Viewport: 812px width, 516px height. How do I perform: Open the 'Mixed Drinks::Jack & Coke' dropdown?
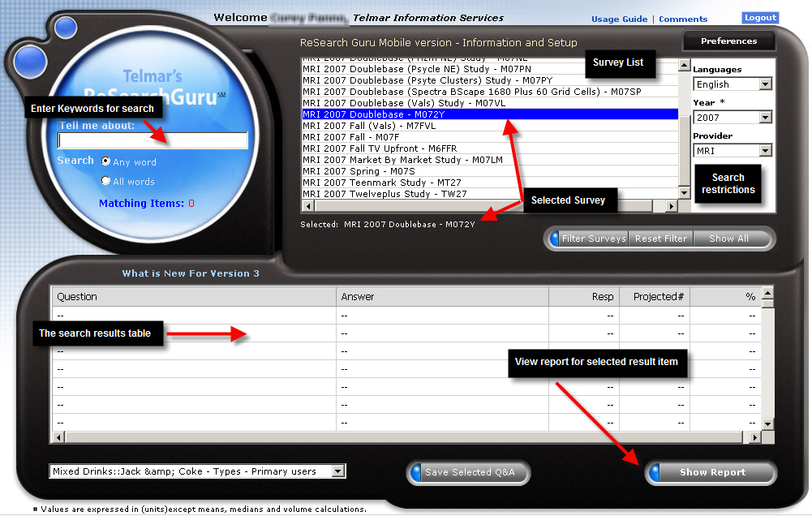point(197,471)
